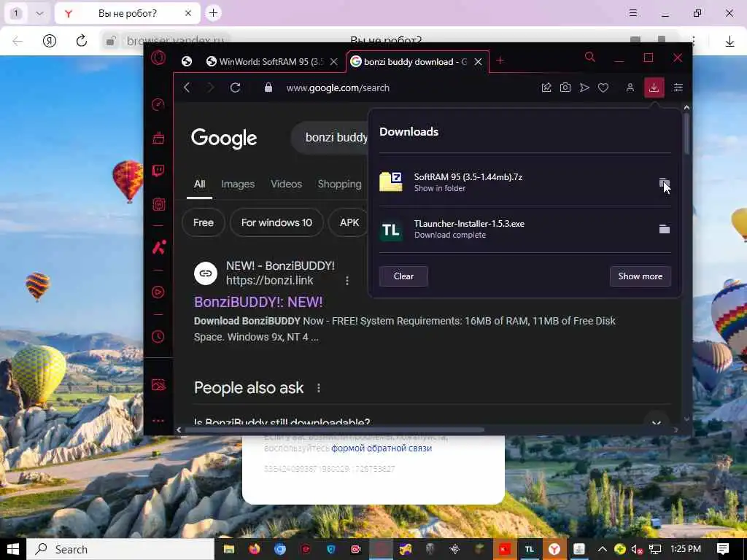Screen dimensions: 747x560
Task: Click the https://bonzi.link site address
Action: 270,281
